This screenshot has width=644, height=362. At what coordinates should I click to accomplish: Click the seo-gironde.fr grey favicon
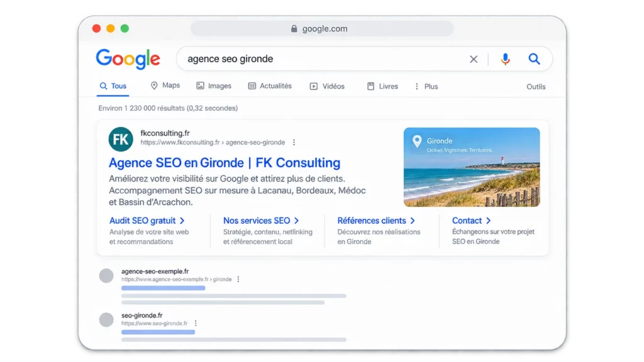pyautogui.click(x=106, y=320)
